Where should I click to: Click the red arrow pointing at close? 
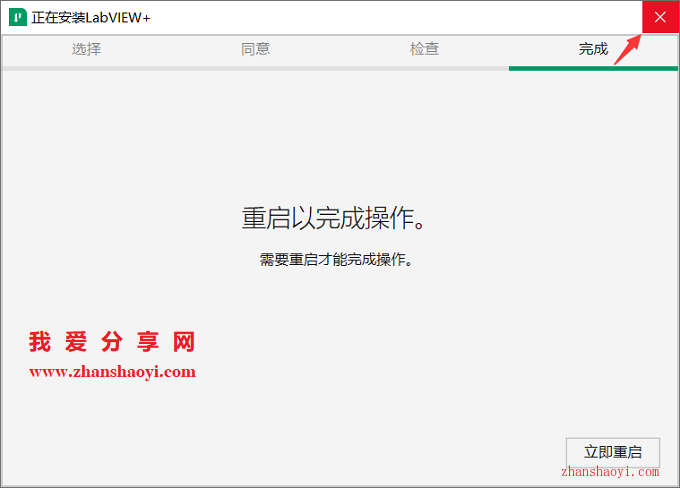coord(626,49)
